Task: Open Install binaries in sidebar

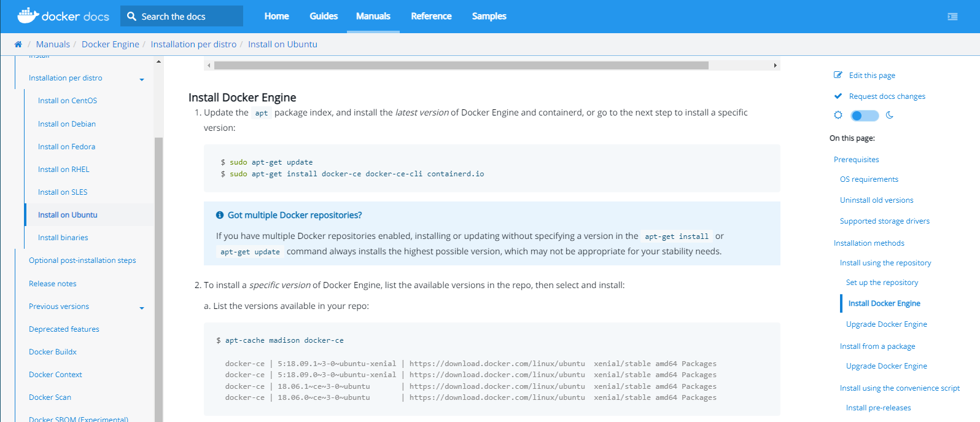Action: (x=63, y=238)
